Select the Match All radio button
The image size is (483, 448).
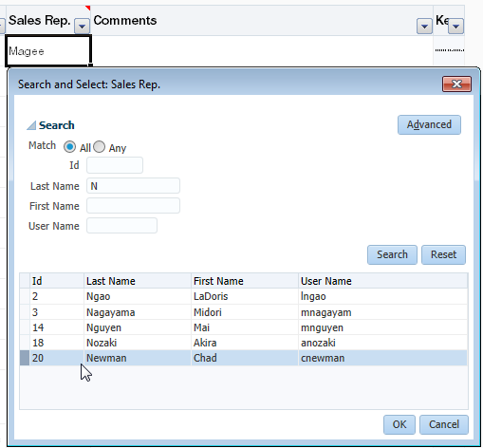coord(69,147)
